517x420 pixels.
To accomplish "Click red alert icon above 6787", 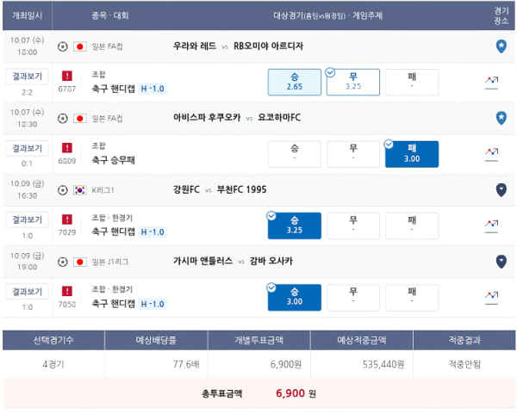I will click(67, 76).
